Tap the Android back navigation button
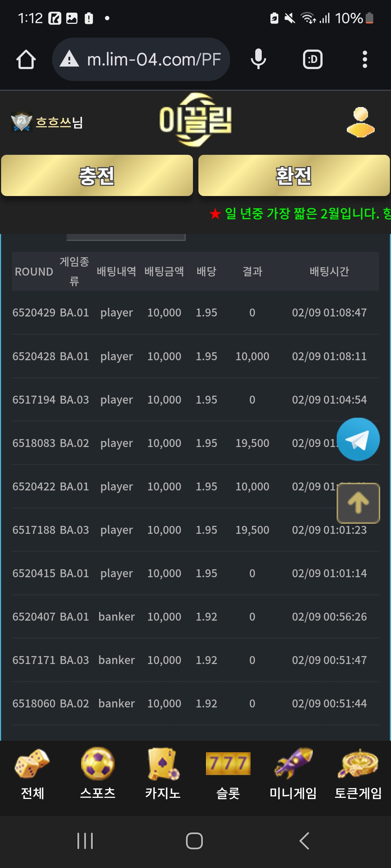The image size is (391, 868). pos(304,841)
